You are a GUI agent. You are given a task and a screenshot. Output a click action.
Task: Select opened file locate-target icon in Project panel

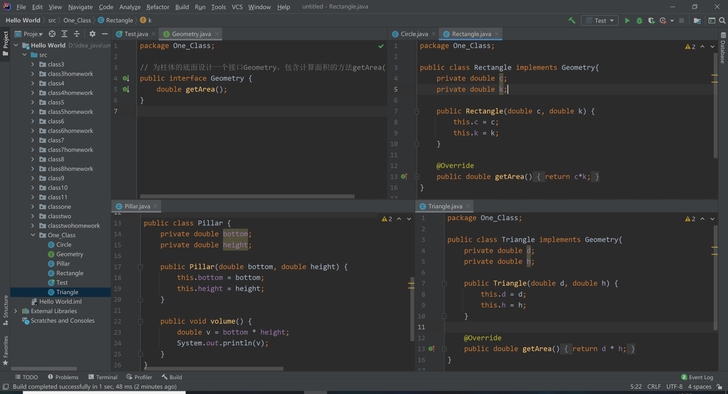(52, 34)
